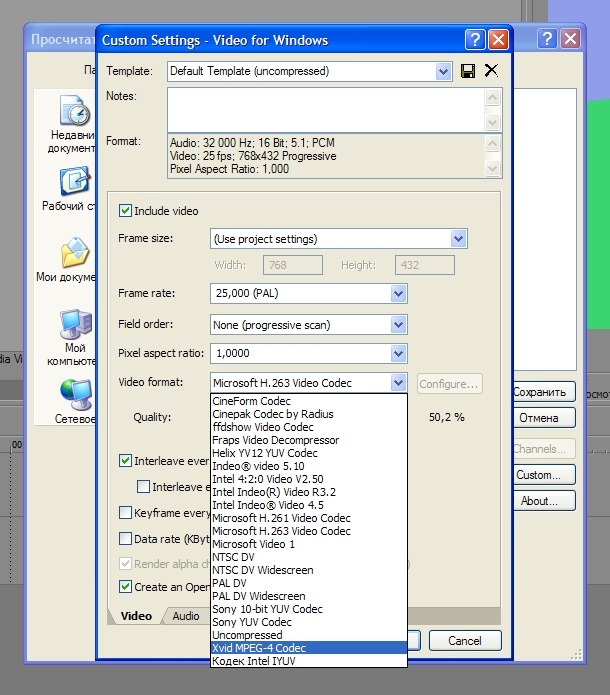
Task: Select NTSC DV option
Action: 309,557
